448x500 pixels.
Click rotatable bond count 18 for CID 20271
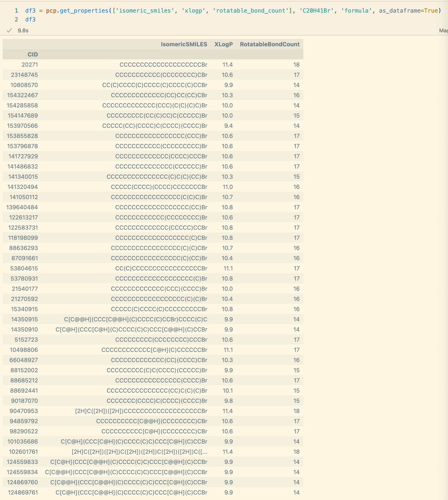tap(296, 65)
